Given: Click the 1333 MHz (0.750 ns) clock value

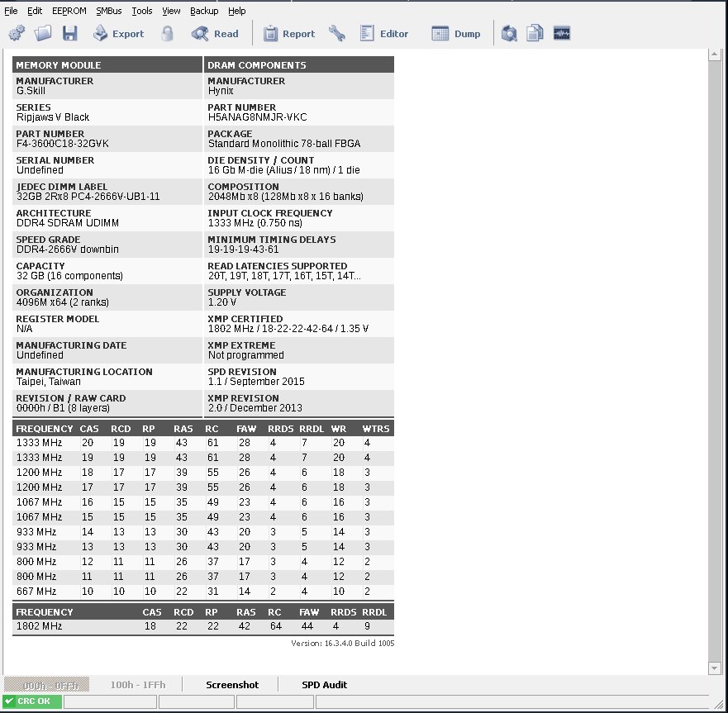Looking at the screenshot, I should (255, 223).
